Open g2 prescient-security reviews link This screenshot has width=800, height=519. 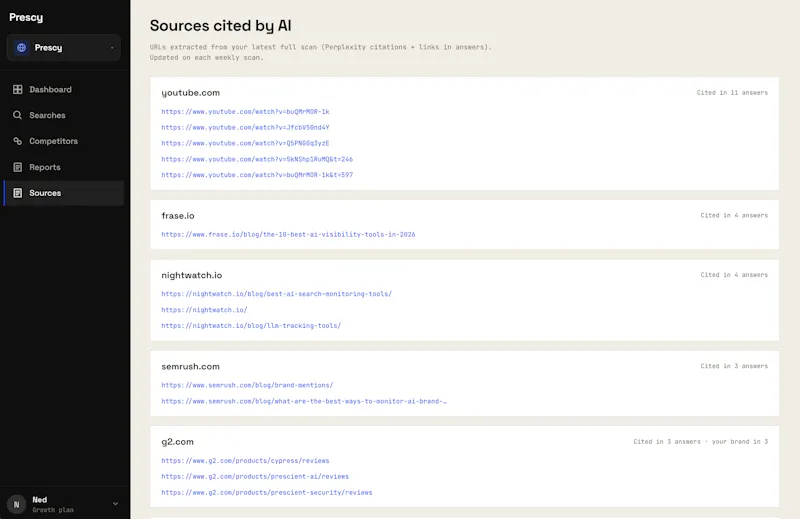tap(267, 492)
